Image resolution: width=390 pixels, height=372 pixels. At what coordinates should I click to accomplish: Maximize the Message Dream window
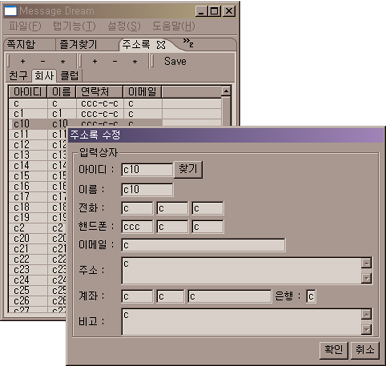pyautogui.click(x=214, y=11)
